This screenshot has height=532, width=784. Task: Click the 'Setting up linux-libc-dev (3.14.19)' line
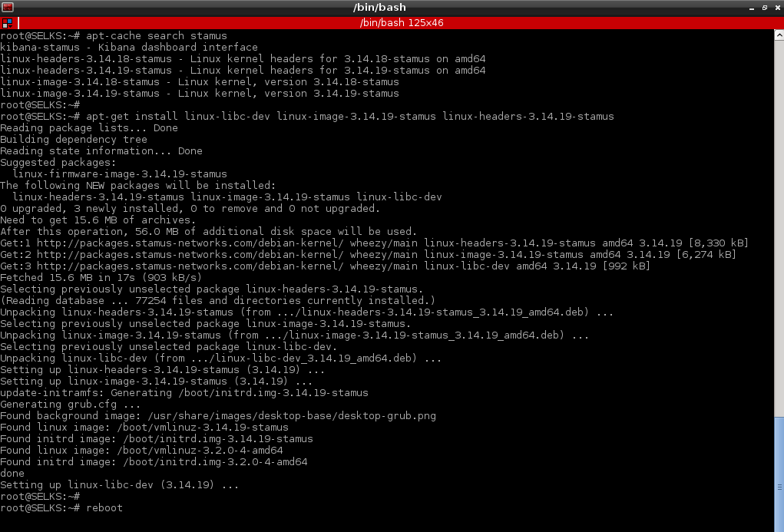click(120, 484)
